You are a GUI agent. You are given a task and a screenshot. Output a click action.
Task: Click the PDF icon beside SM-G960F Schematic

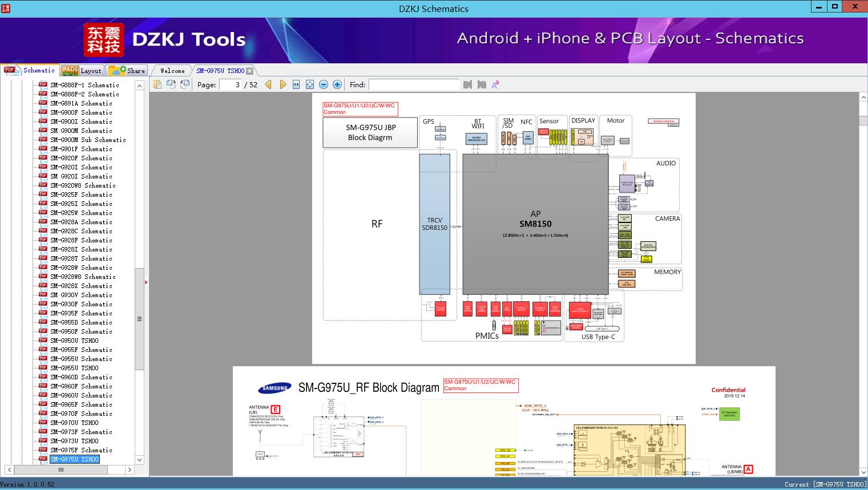pyautogui.click(x=43, y=386)
